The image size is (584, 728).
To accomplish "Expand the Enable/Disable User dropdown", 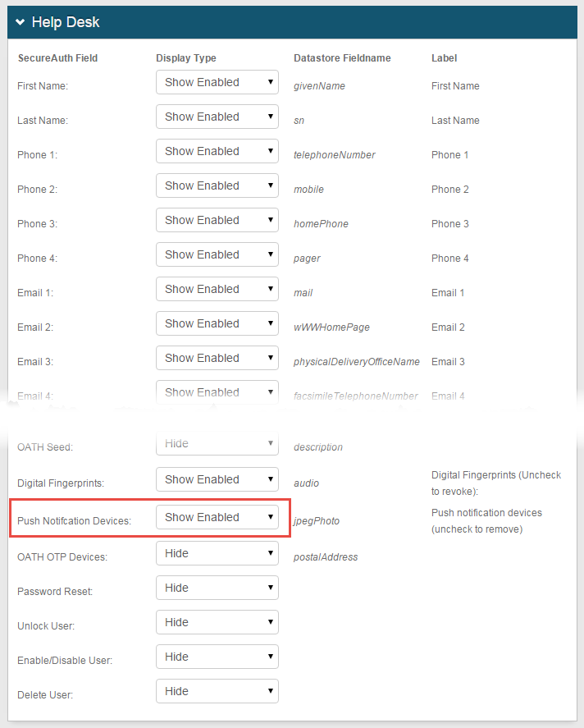I will [x=217, y=657].
